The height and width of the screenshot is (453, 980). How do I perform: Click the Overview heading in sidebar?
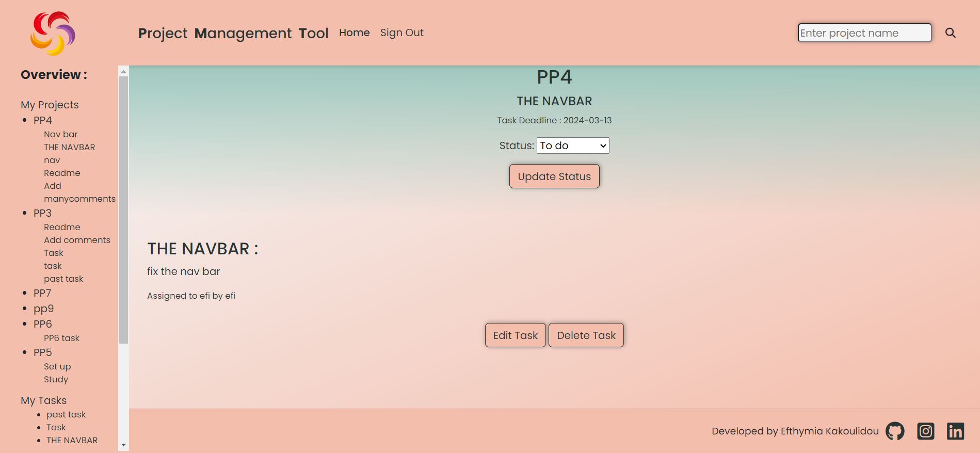(54, 75)
